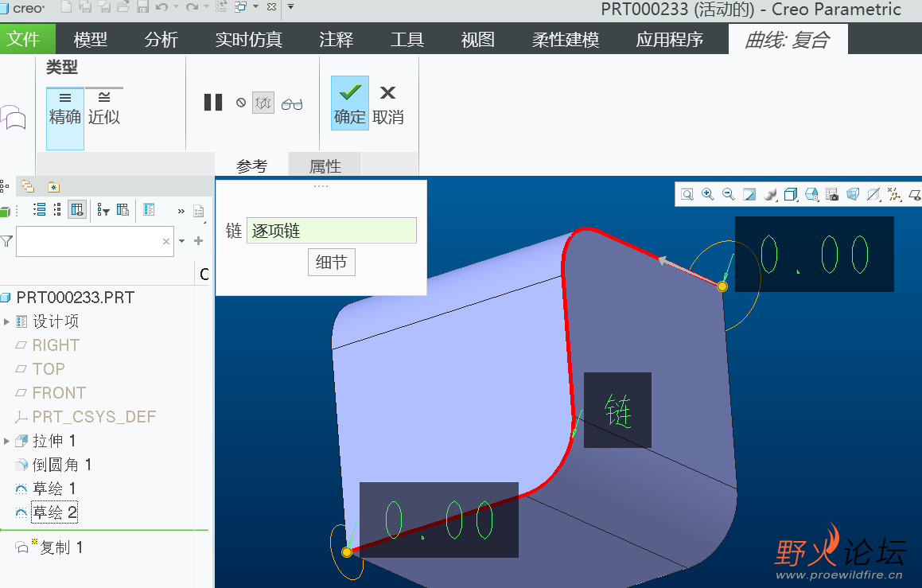Open the dropdown arrow next to Undo
This screenshot has height=588, width=922.
click(176, 7)
